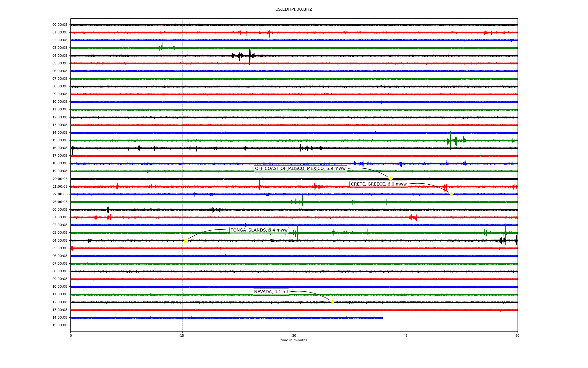Click the yellow star marking the Tonga Islands earthquake
The height and width of the screenshot is (368, 588).
tap(186, 240)
